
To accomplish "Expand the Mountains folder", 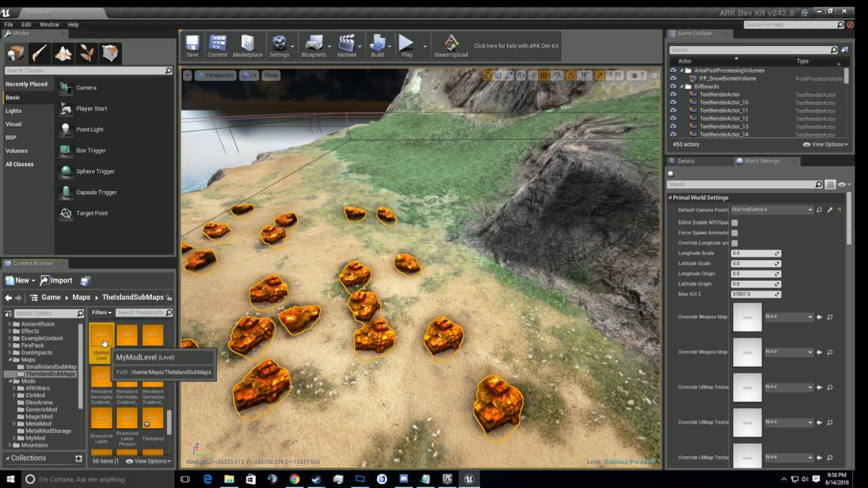I will [x=9, y=445].
